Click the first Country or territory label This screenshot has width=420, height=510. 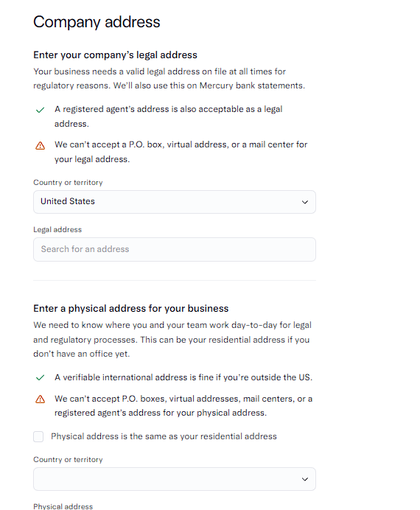point(68,183)
